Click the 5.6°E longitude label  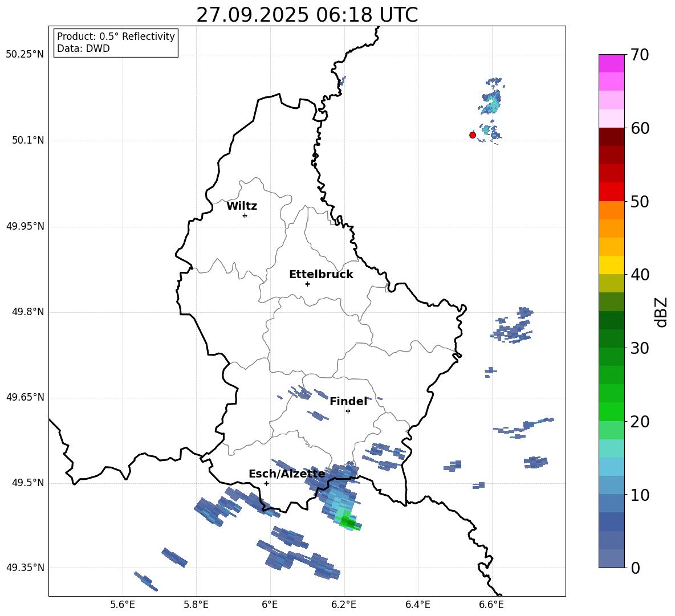click(x=123, y=605)
